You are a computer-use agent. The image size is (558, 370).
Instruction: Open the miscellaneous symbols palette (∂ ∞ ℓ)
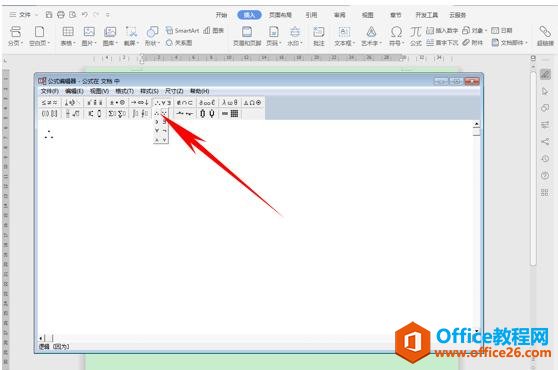click(x=207, y=102)
